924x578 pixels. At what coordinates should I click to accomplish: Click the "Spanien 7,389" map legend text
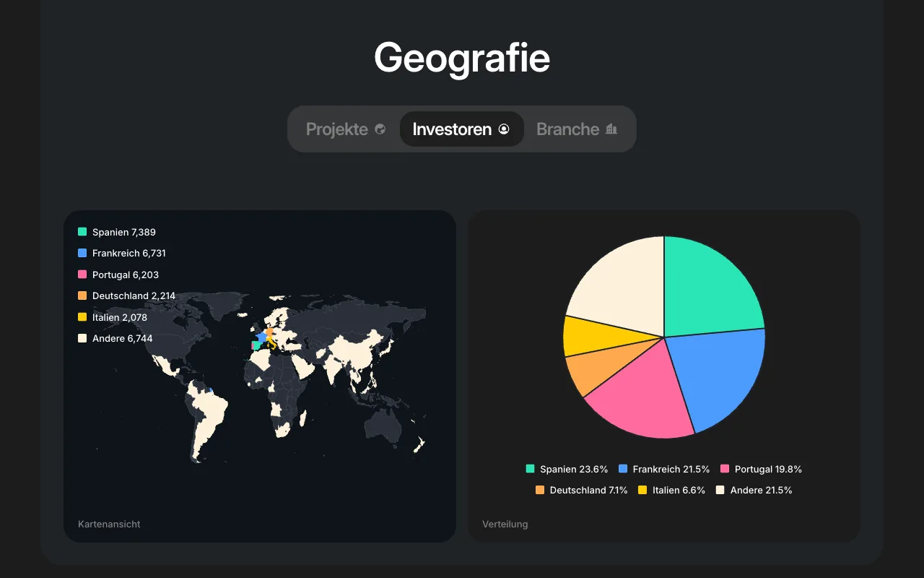click(124, 232)
